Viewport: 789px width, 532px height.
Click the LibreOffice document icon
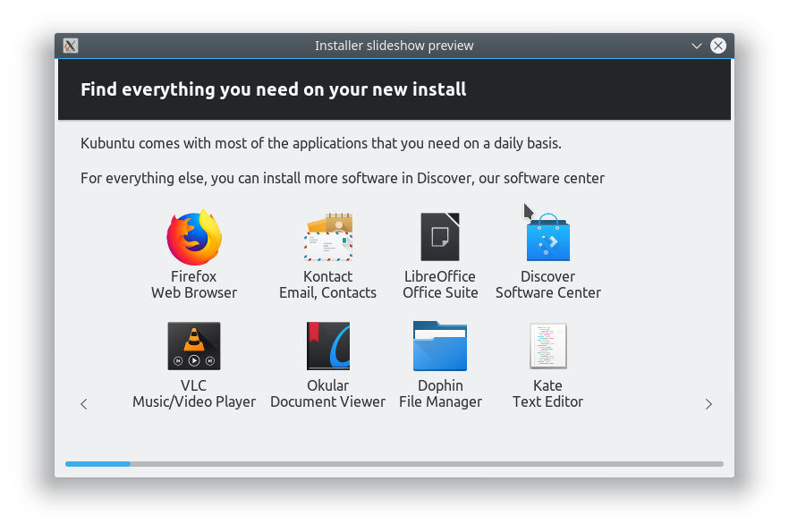coord(440,237)
